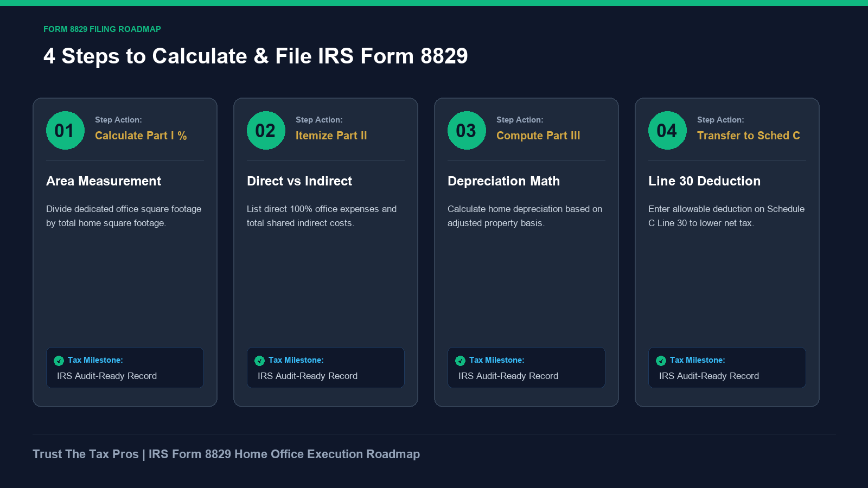Select the 'Itemize Part II' step action
The width and height of the screenshot is (868, 488).
click(331, 136)
